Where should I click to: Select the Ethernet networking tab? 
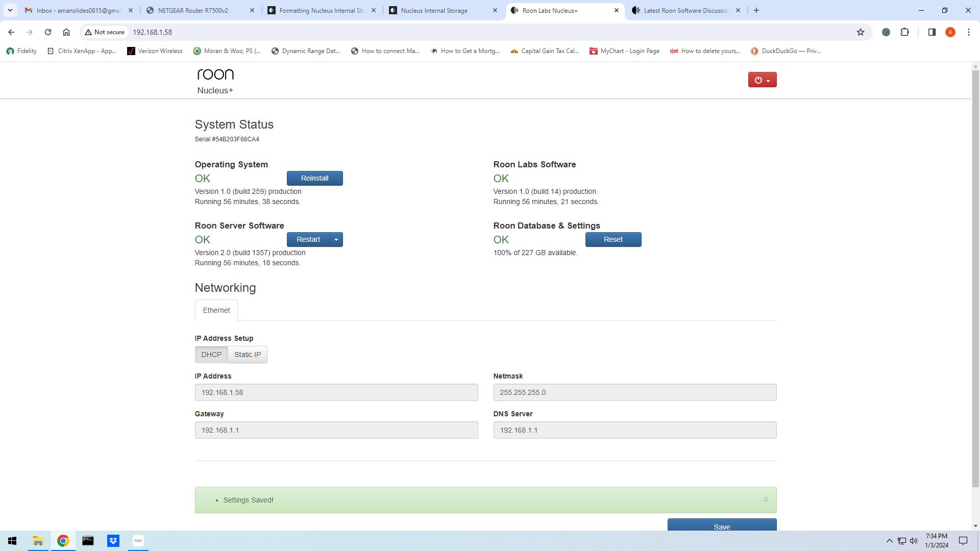pos(216,310)
